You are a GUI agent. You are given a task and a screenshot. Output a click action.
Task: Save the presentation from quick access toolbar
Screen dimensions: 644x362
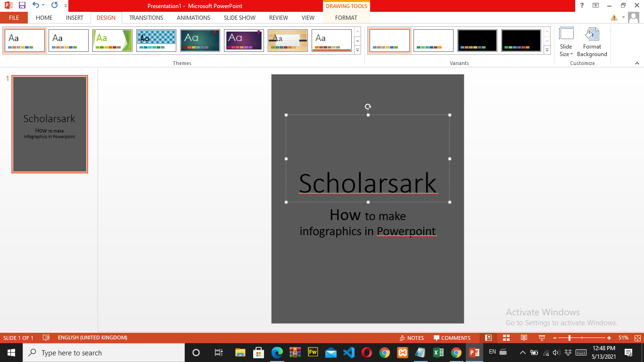[x=22, y=5]
